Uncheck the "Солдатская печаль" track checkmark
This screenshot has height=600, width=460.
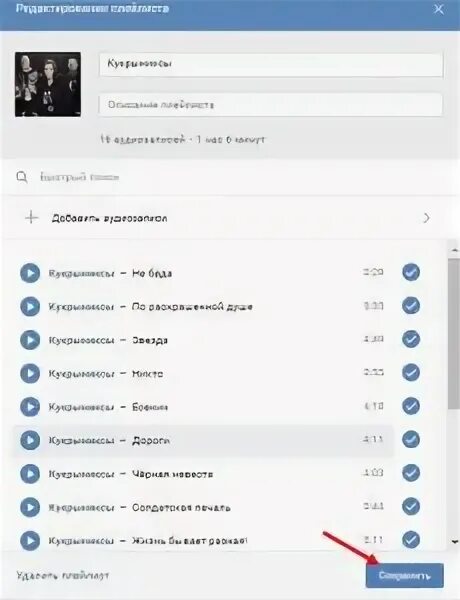click(x=411, y=506)
